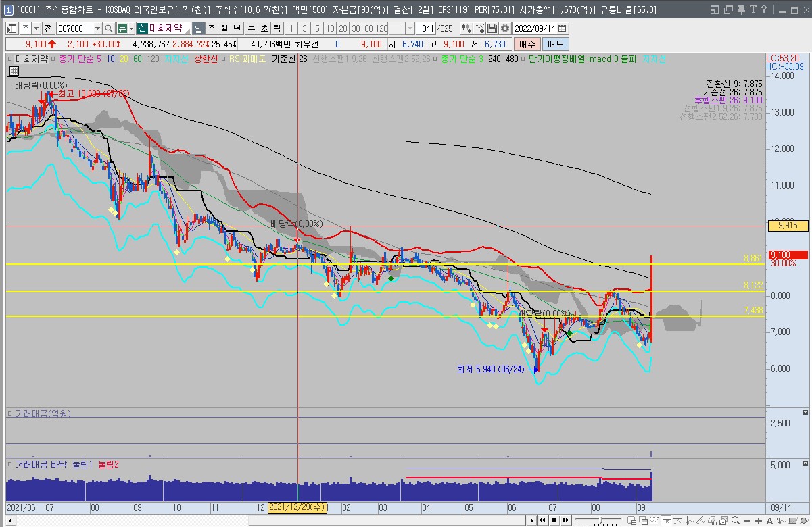Viewport: 812px width, 527px height.
Task: Click the plus zoom-in icon at bottom
Action: point(759,521)
